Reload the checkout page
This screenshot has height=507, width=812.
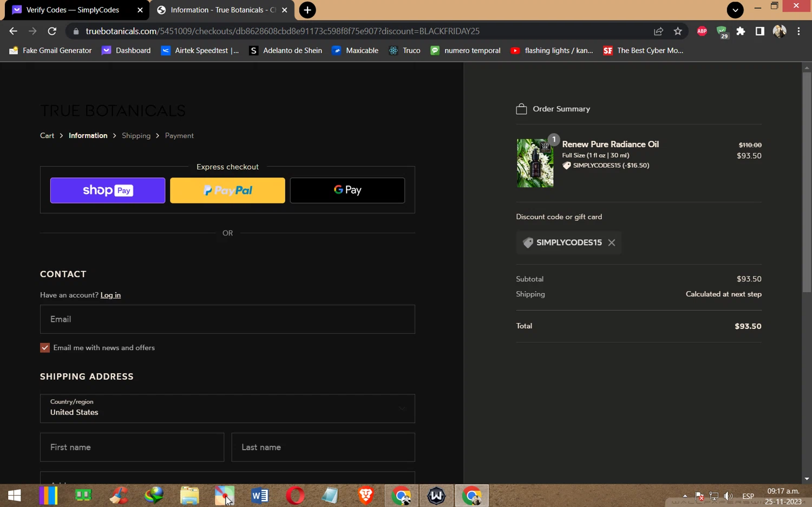coord(52,31)
